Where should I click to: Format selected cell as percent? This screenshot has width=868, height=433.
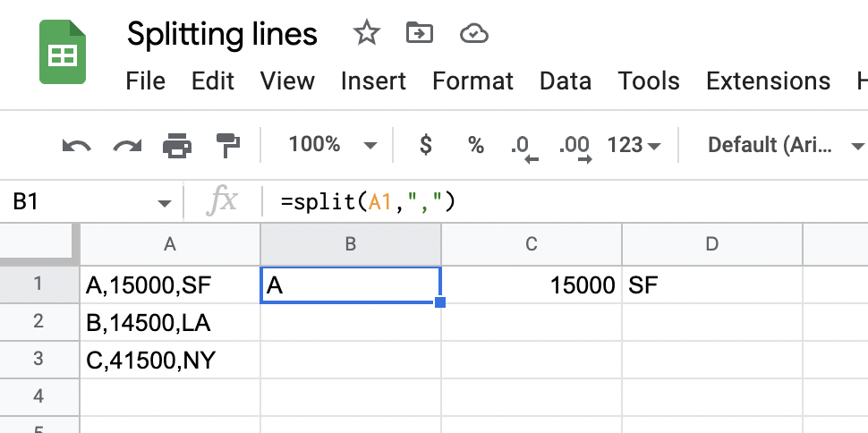[x=475, y=145]
